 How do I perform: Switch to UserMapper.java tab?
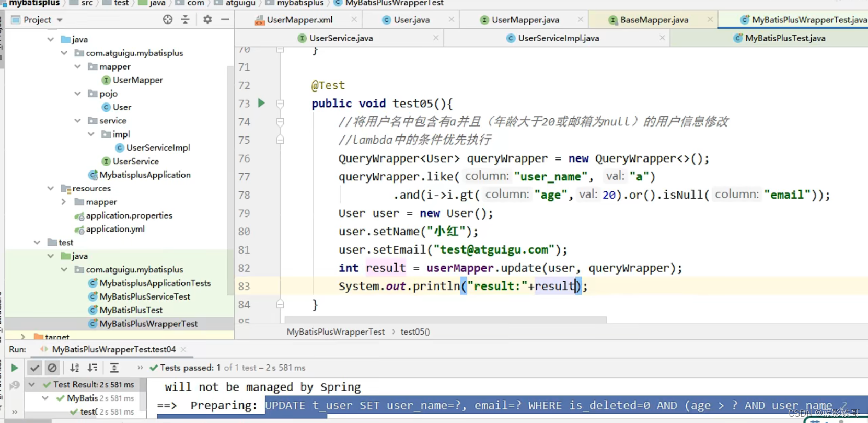pos(525,20)
